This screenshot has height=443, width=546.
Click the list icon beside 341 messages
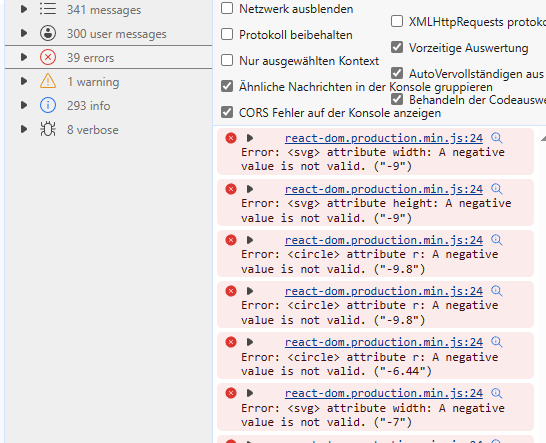(x=48, y=9)
